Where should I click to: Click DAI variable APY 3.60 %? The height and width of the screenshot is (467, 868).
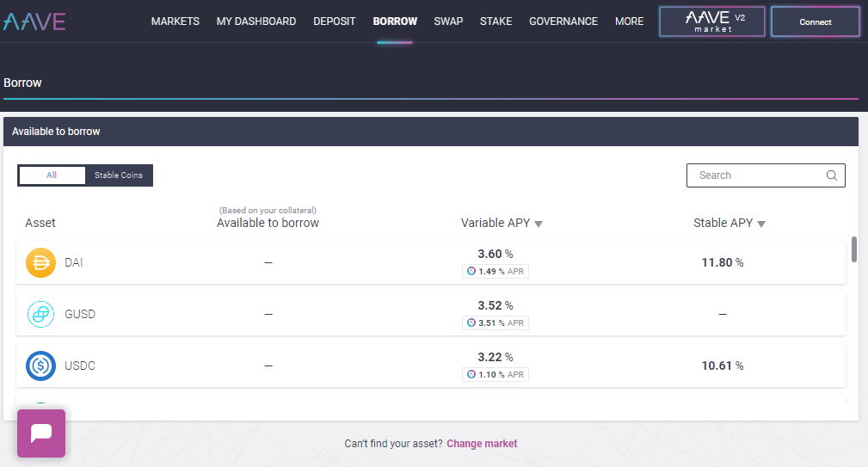(496, 254)
